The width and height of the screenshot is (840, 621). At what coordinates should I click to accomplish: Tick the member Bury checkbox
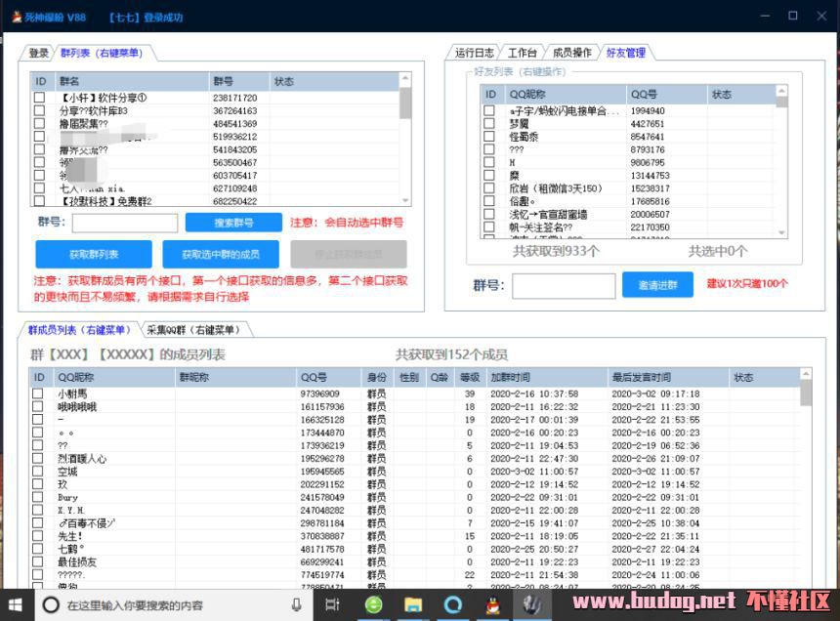[x=37, y=497]
